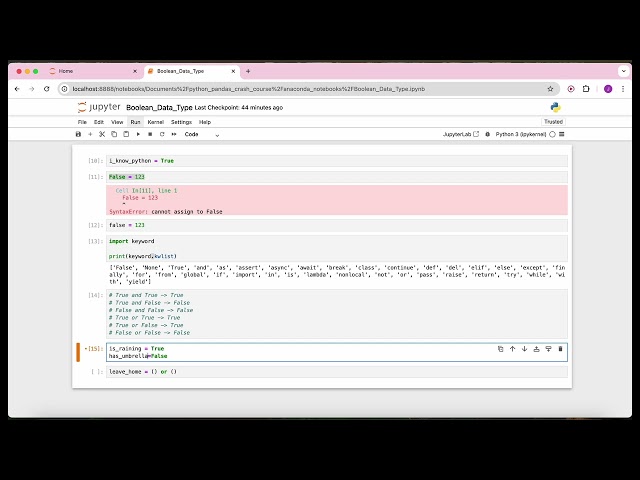Close the Home browser tab
Viewport: 640px width, 480px height.
(x=135, y=71)
